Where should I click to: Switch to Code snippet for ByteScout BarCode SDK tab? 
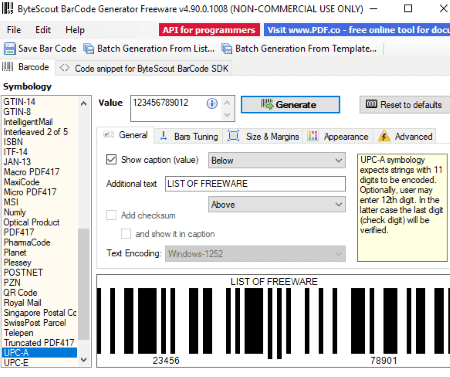144,68
